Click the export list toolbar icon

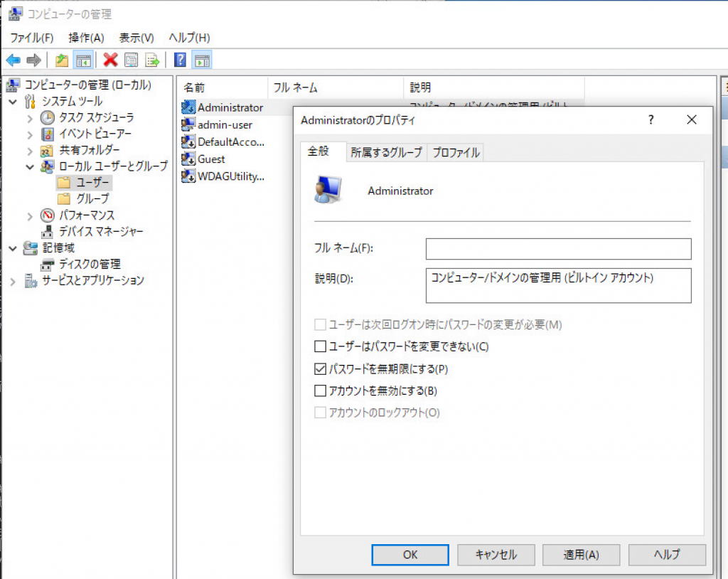tap(151, 60)
